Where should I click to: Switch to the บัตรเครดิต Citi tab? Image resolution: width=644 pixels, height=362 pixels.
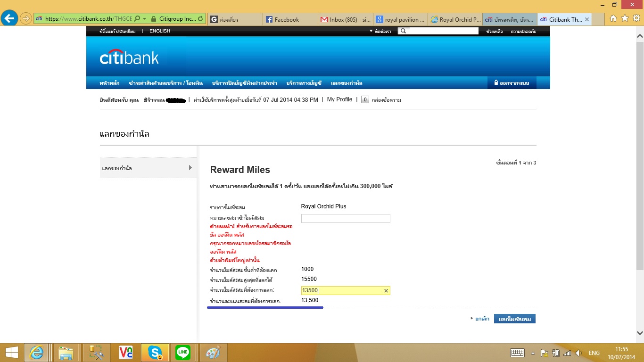pyautogui.click(x=510, y=19)
